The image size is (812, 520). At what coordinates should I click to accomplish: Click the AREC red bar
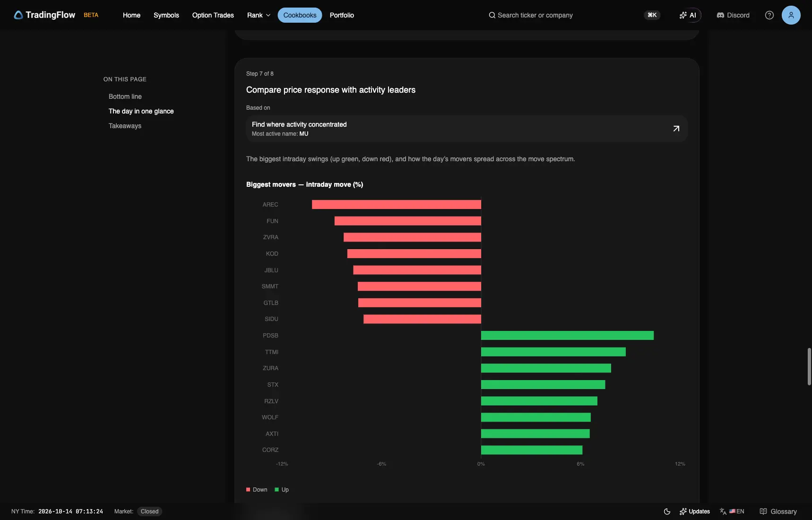pos(397,205)
